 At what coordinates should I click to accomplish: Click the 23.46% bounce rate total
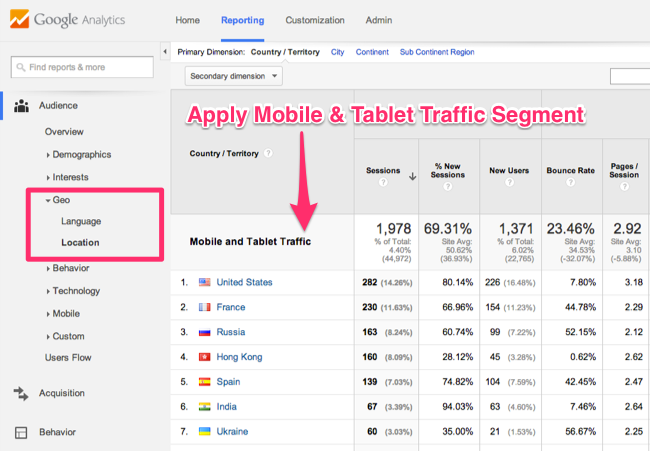click(570, 229)
